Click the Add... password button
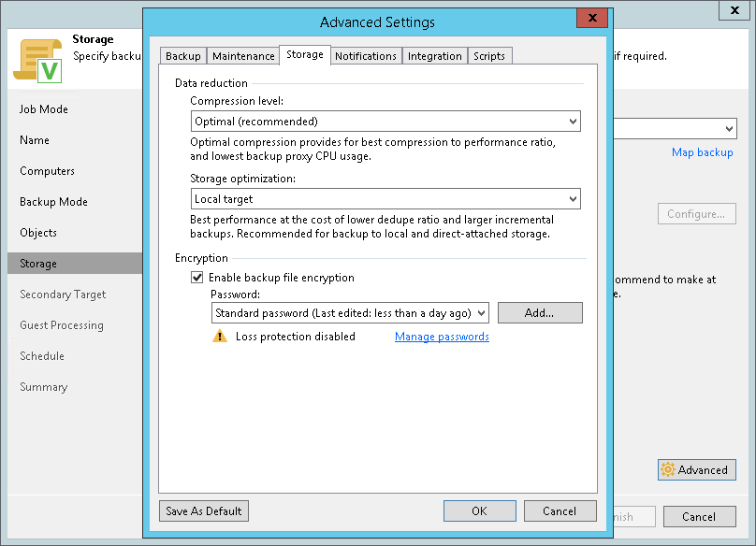756x546 pixels. click(x=540, y=313)
